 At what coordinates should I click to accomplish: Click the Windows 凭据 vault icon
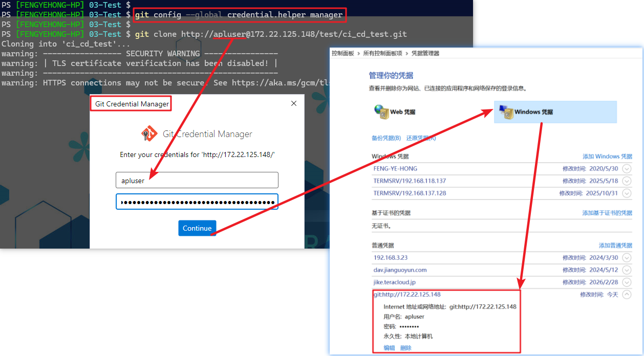coord(506,112)
